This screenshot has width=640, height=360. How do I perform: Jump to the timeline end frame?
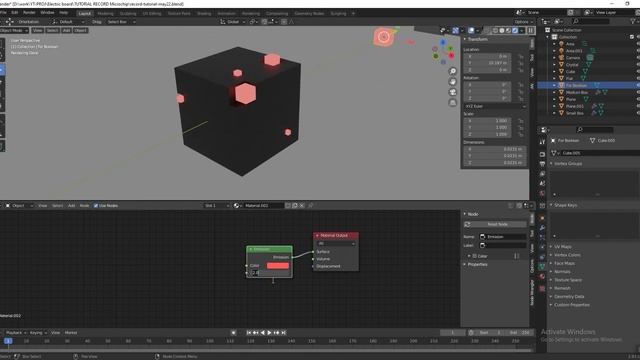click(283, 333)
